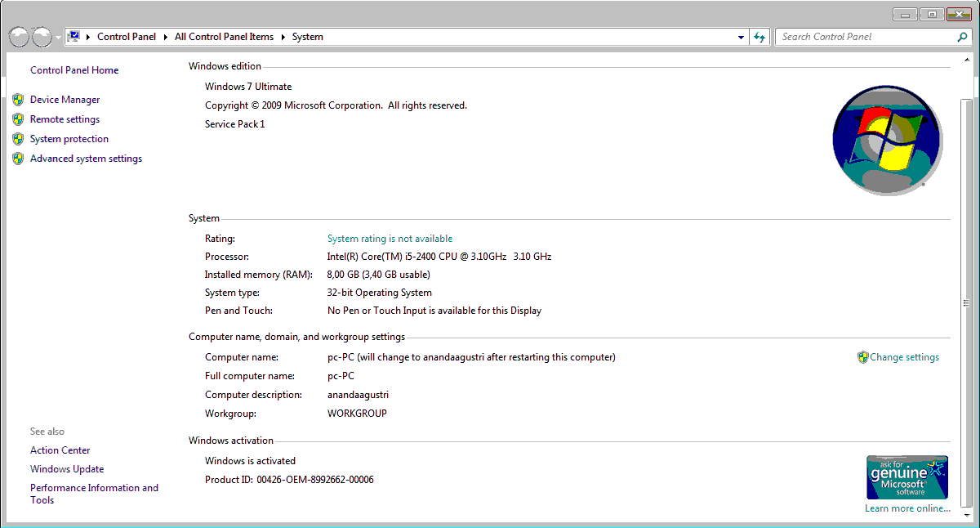980x528 pixels.
Task: Click the Product ID value text
Action: pos(315,480)
